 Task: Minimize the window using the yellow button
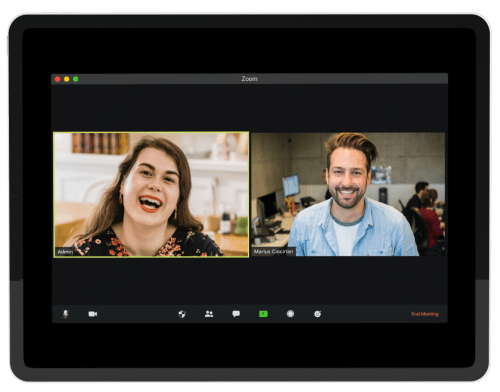pos(67,79)
